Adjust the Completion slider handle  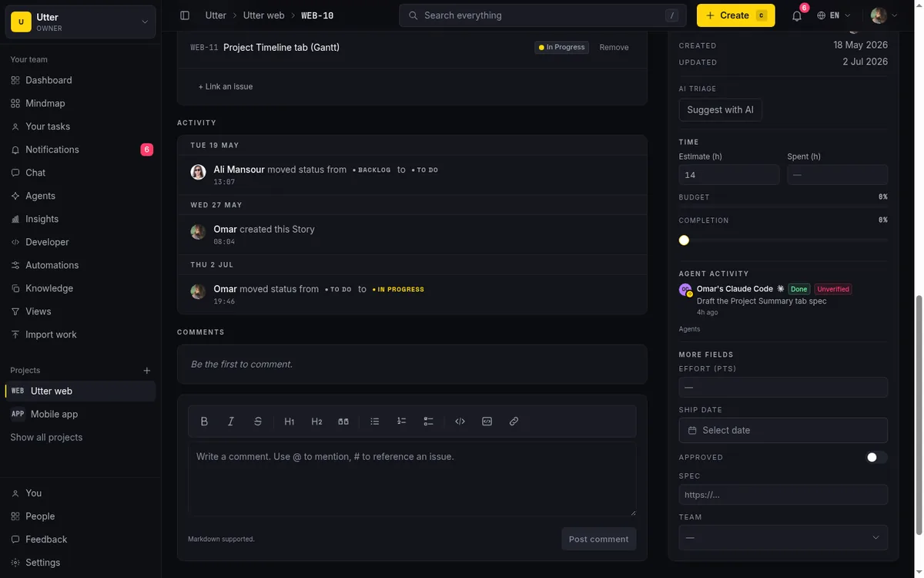pos(684,240)
